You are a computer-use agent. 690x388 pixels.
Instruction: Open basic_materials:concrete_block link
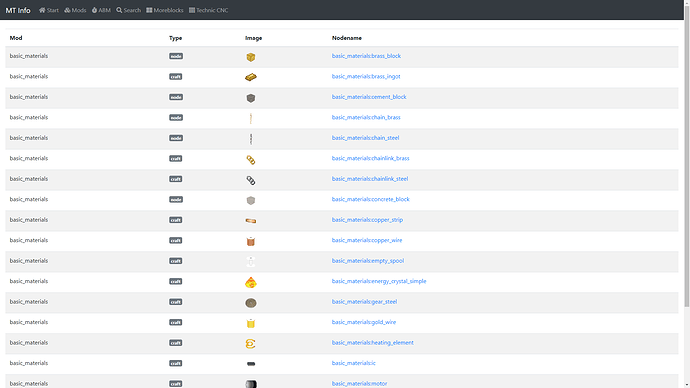click(371, 199)
